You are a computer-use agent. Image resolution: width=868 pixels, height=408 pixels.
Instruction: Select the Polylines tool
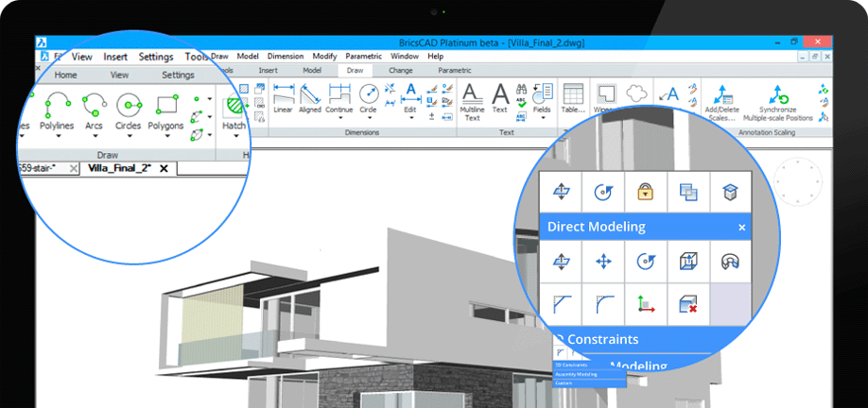(57, 110)
